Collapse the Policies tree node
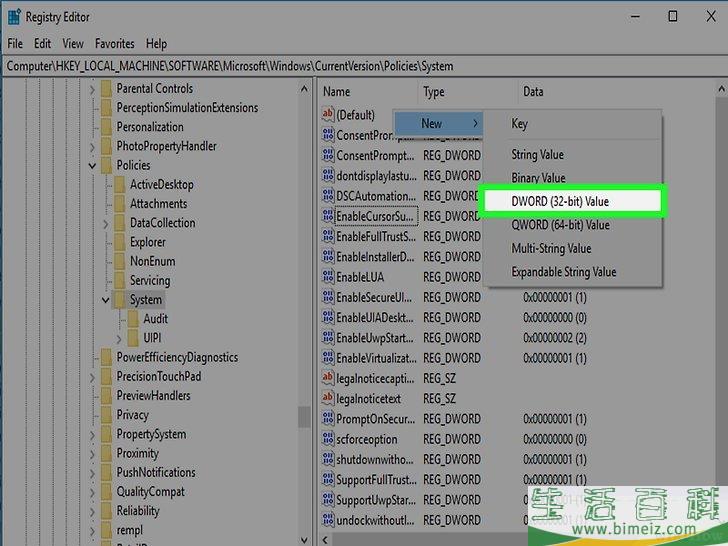 pos(92,166)
